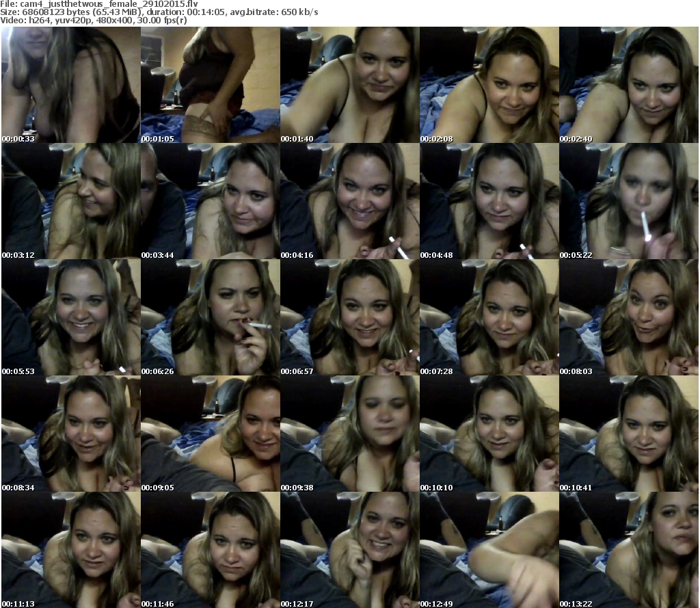Choose the frame at 00:08:03
This screenshot has height=608, width=700.
coord(629,317)
